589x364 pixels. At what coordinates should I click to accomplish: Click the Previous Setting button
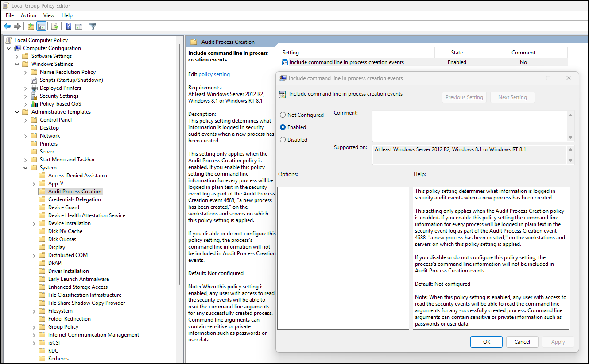pos(464,97)
